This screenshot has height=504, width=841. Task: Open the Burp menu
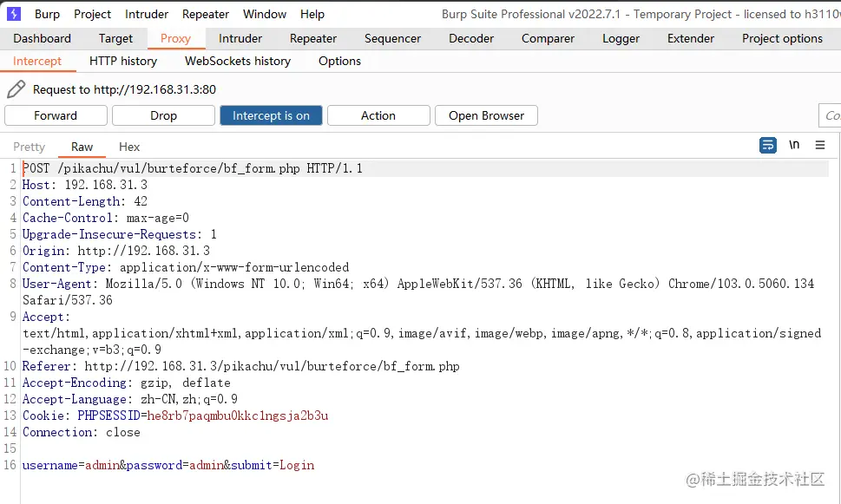click(x=47, y=14)
